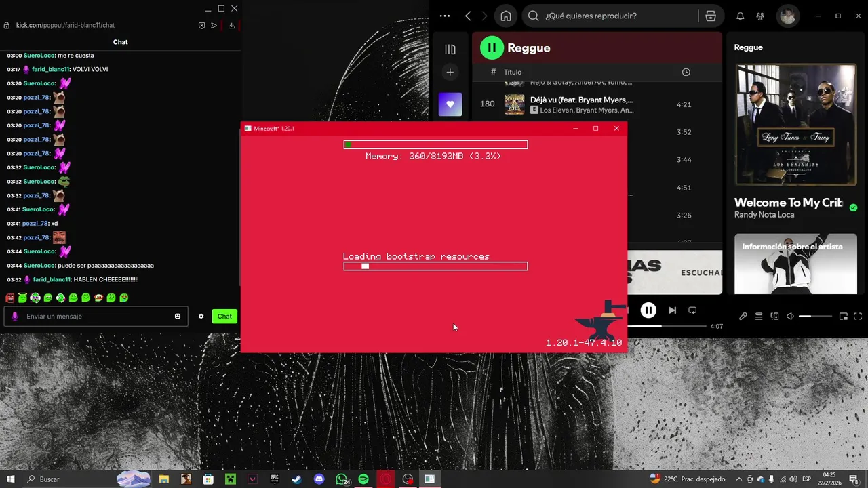Click the send/flow arrow icon in Kick address bar
This screenshot has width=868, height=488.
tap(214, 25)
